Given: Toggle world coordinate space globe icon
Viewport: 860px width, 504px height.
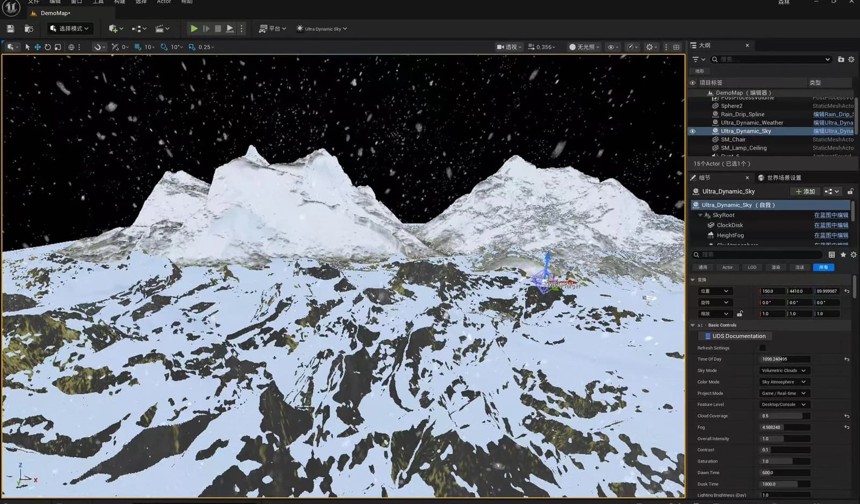Looking at the screenshot, I should (x=71, y=47).
